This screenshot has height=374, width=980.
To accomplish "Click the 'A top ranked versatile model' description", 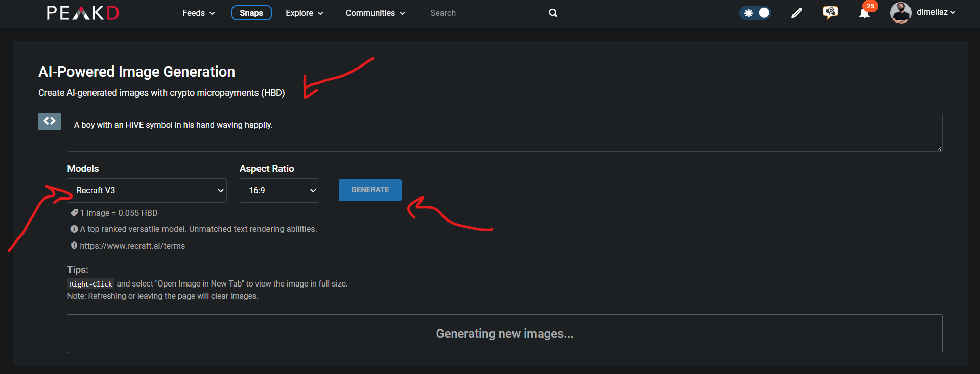I will (198, 229).
